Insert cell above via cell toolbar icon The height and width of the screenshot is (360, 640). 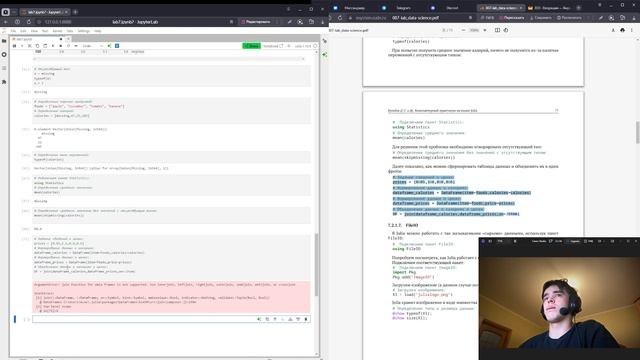(x=290, y=319)
